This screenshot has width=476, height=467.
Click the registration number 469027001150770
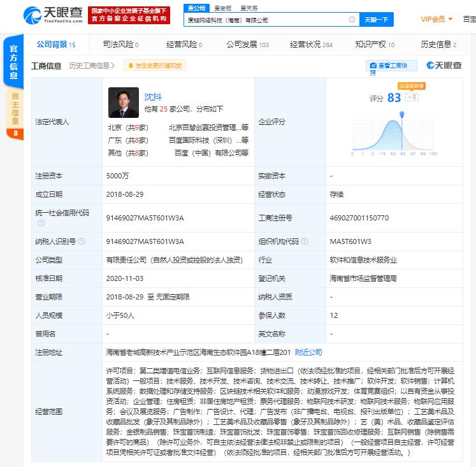pyautogui.click(x=359, y=218)
